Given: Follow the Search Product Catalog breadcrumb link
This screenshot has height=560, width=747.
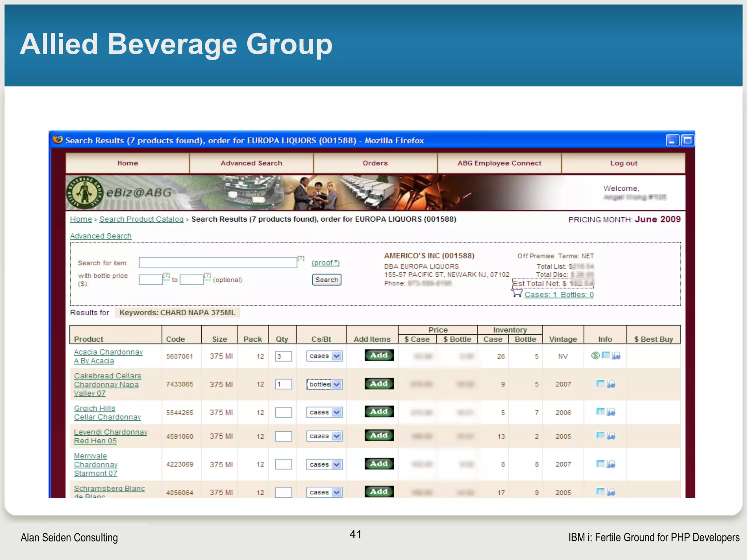Looking at the screenshot, I should [x=142, y=219].
